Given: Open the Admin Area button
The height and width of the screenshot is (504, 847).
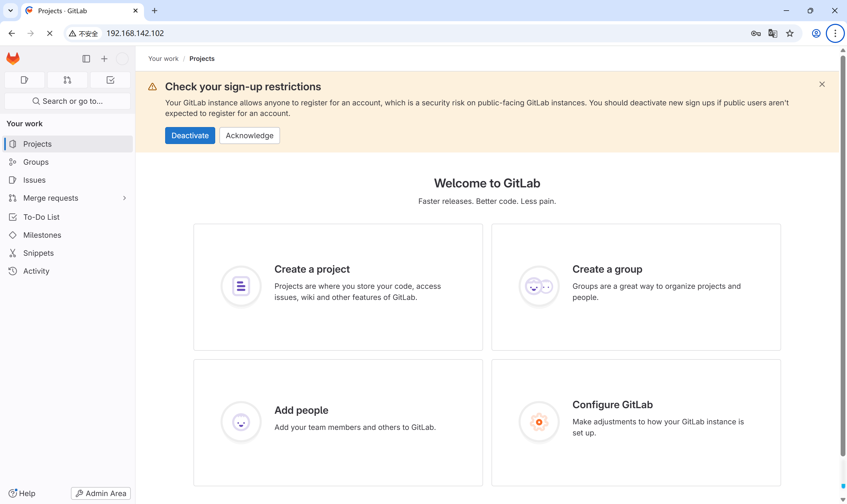Looking at the screenshot, I should pyautogui.click(x=101, y=493).
